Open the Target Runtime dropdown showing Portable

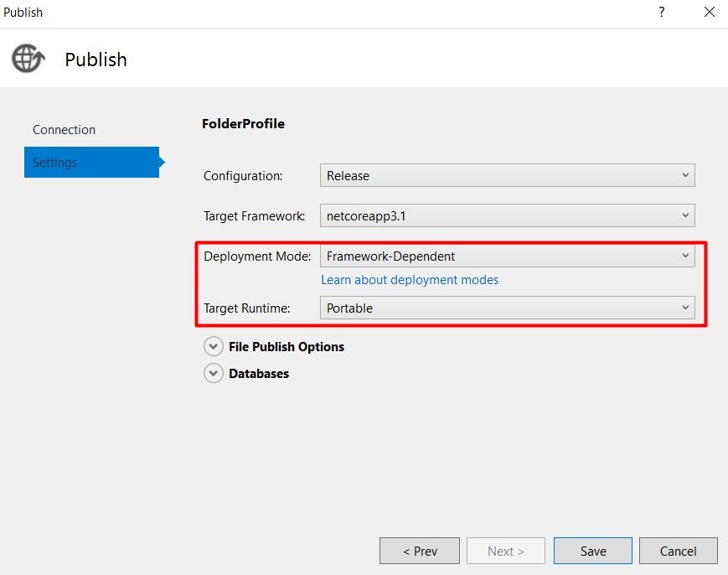click(507, 308)
